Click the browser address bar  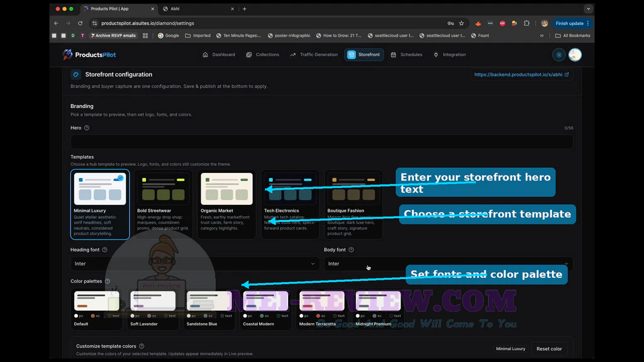[x=271, y=23]
